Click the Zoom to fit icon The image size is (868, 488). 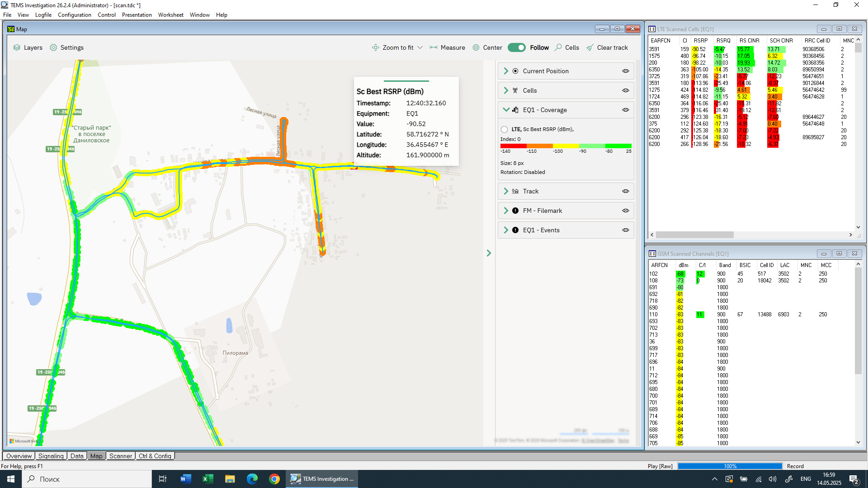tap(376, 47)
